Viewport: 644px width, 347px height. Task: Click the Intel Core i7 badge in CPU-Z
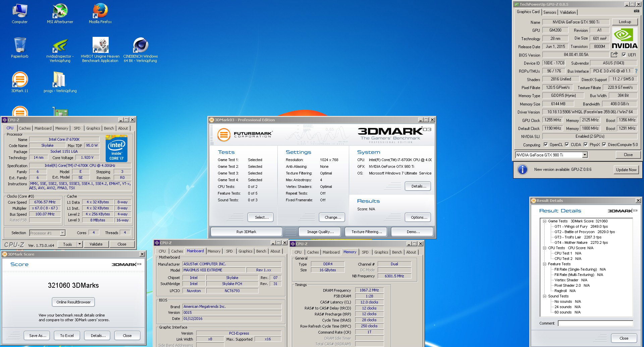[116, 148]
